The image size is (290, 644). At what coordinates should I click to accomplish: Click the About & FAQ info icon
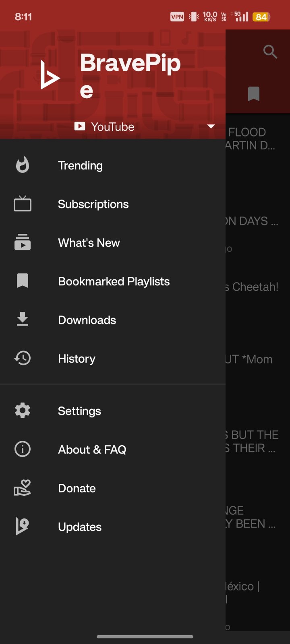point(23,449)
